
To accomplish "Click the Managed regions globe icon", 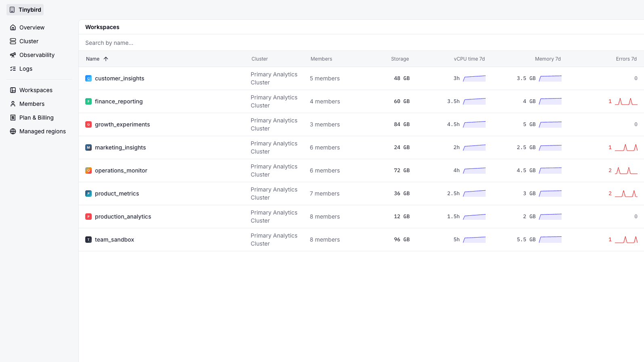I will point(13,131).
